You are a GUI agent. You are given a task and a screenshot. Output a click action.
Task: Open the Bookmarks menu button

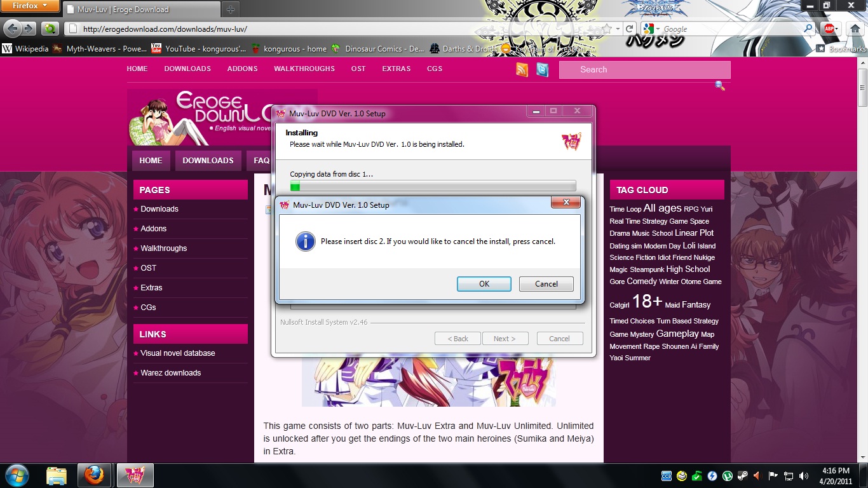[x=841, y=48]
